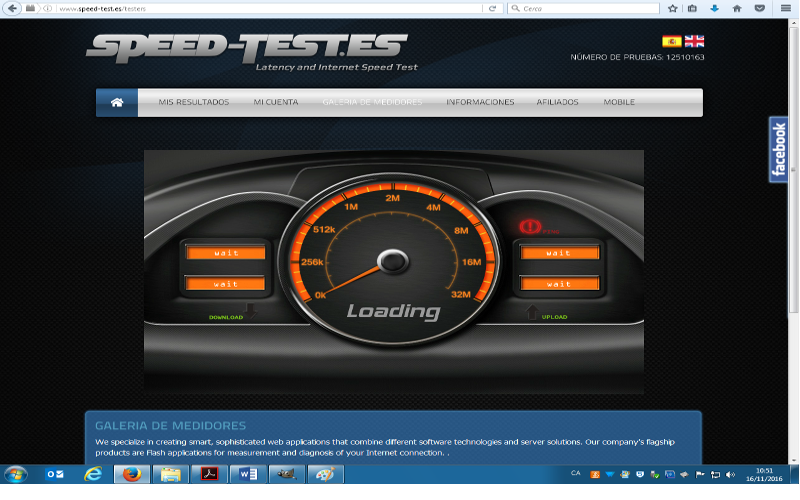
Task: Reload the page with the refresh icon
Action: click(x=492, y=8)
